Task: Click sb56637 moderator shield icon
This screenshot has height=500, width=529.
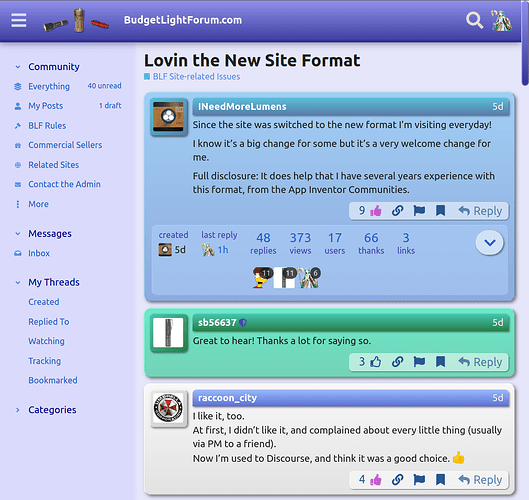Action: pos(243,323)
